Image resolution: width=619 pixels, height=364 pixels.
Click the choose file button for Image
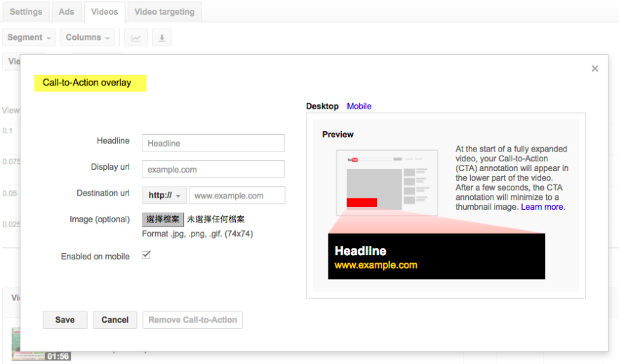[x=163, y=220]
